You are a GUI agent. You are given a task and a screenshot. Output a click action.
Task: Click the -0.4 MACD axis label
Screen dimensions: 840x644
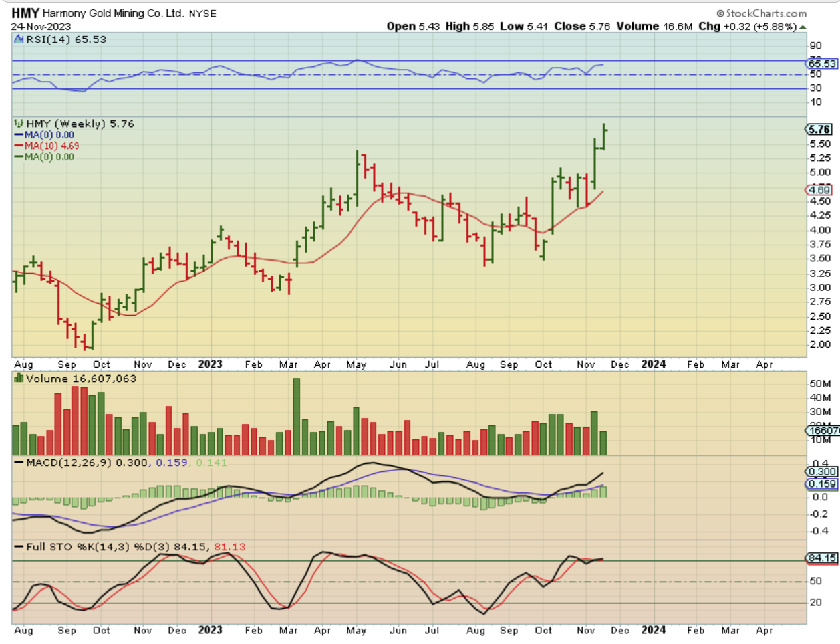click(x=818, y=532)
